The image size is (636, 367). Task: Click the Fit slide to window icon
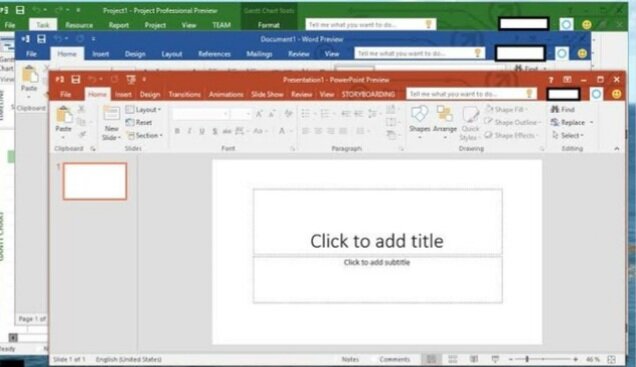(611, 359)
